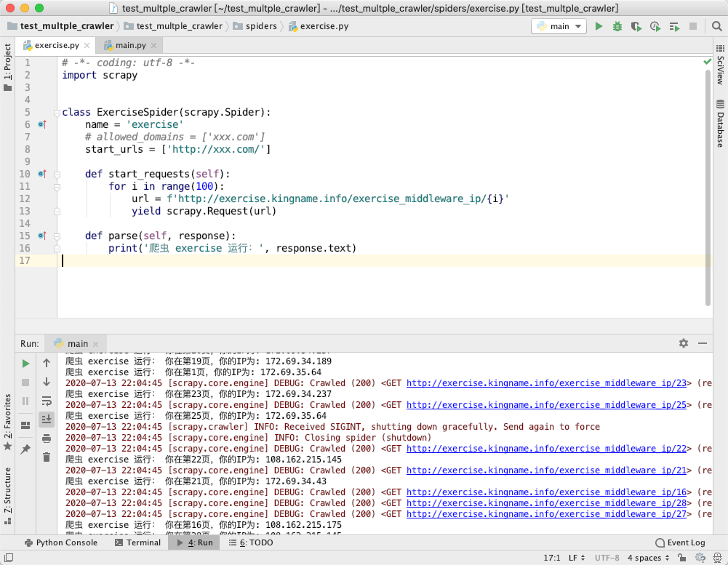Screen dimensions: 728x565
Task: Print the Run console output
Action: tap(47, 438)
